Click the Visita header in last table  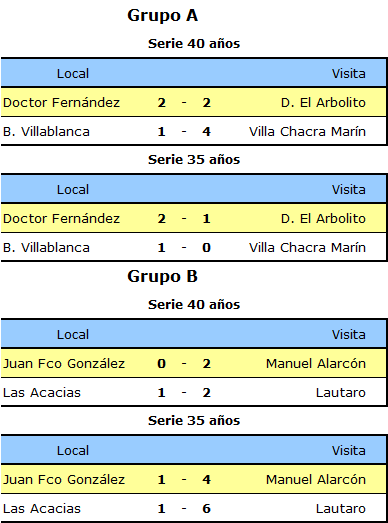[x=349, y=451]
